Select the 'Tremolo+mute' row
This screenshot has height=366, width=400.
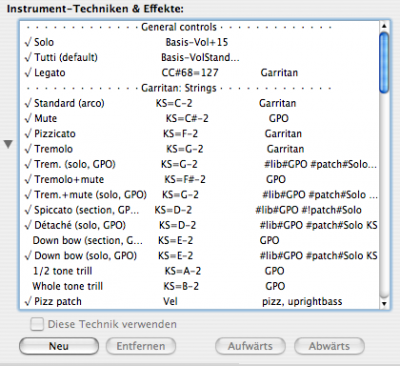coord(199,180)
